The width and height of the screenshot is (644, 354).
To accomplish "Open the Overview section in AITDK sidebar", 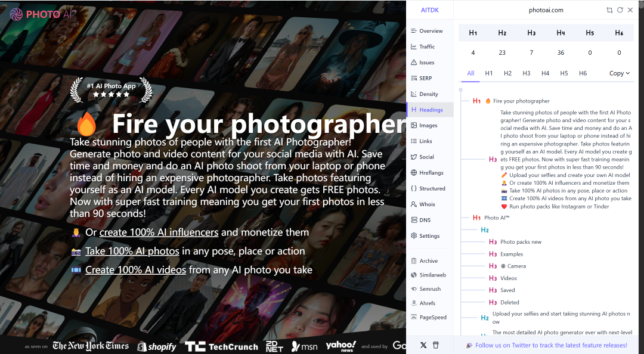I will [426, 31].
